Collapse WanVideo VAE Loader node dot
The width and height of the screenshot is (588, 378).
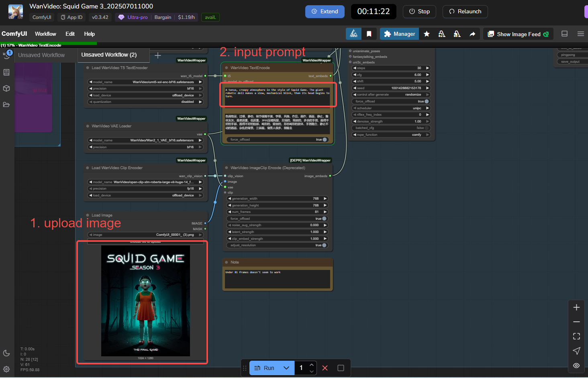[x=88, y=126]
